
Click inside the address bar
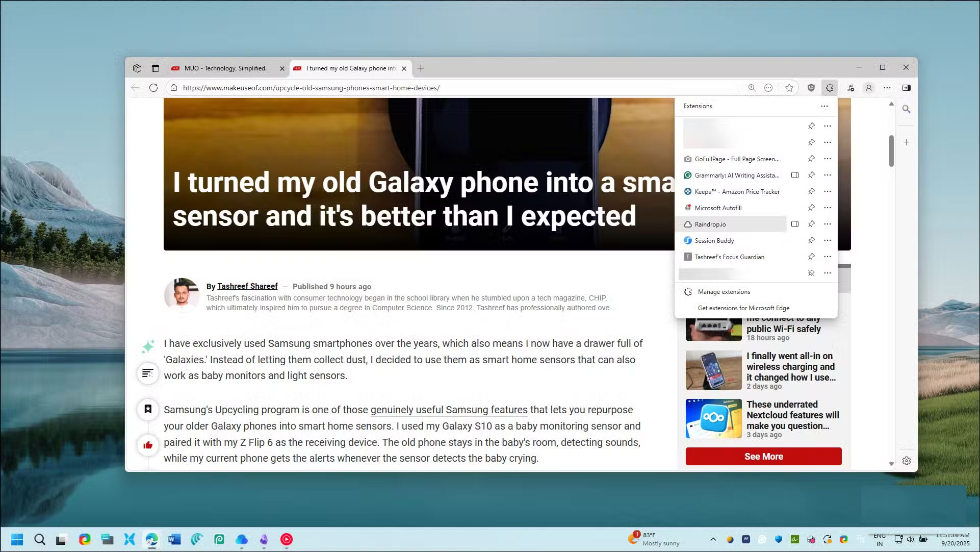[x=357, y=87]
